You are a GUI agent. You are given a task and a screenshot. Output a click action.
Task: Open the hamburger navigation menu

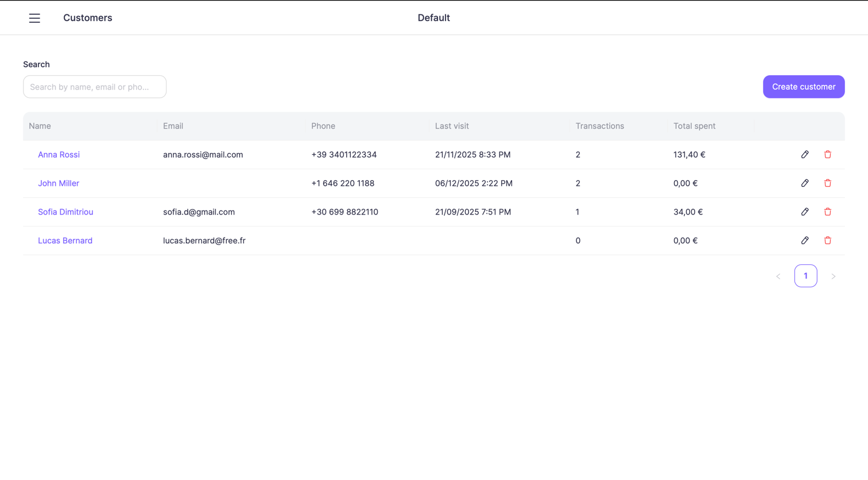pyautogui.click(x=34, y=18)
